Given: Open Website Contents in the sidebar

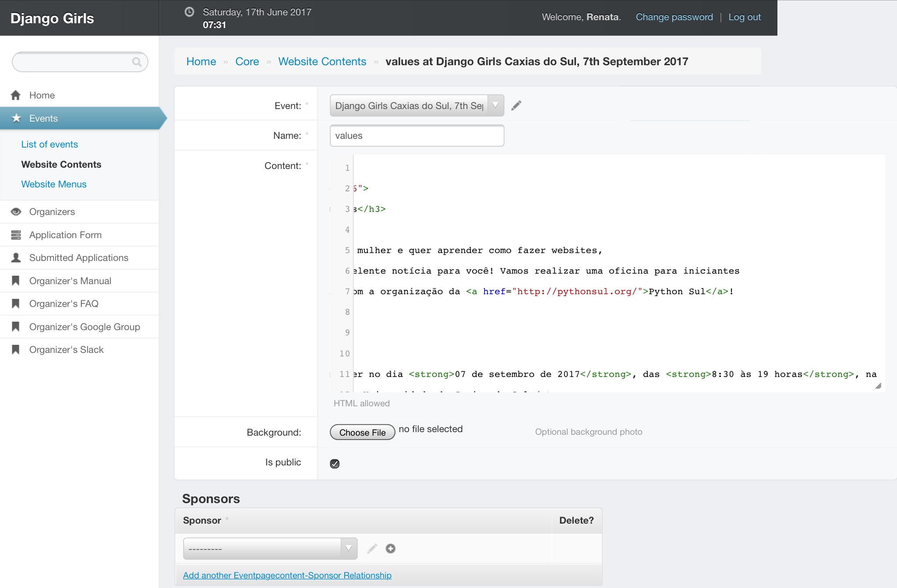Looking at the screenshot, I should coord(61,164).
